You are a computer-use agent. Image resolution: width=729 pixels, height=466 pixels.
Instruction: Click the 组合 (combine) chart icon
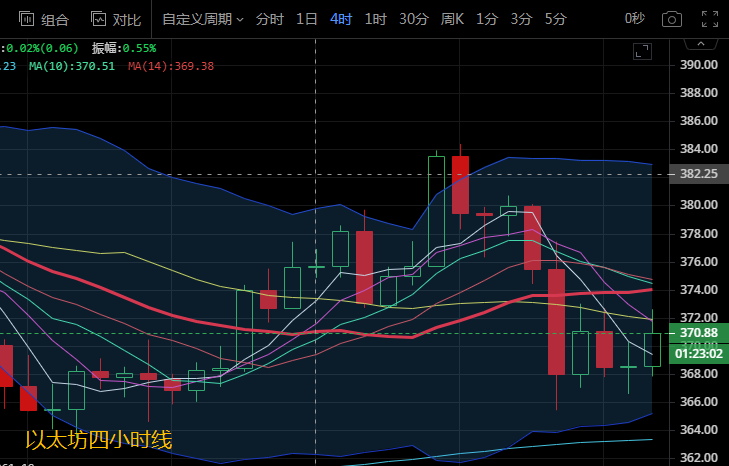(x=44, y=19)
